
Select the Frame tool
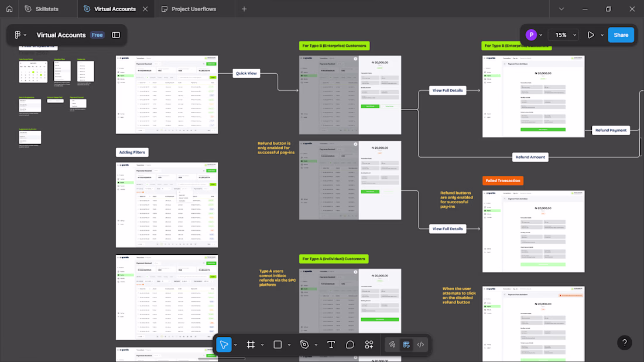(x=251, y=345)
